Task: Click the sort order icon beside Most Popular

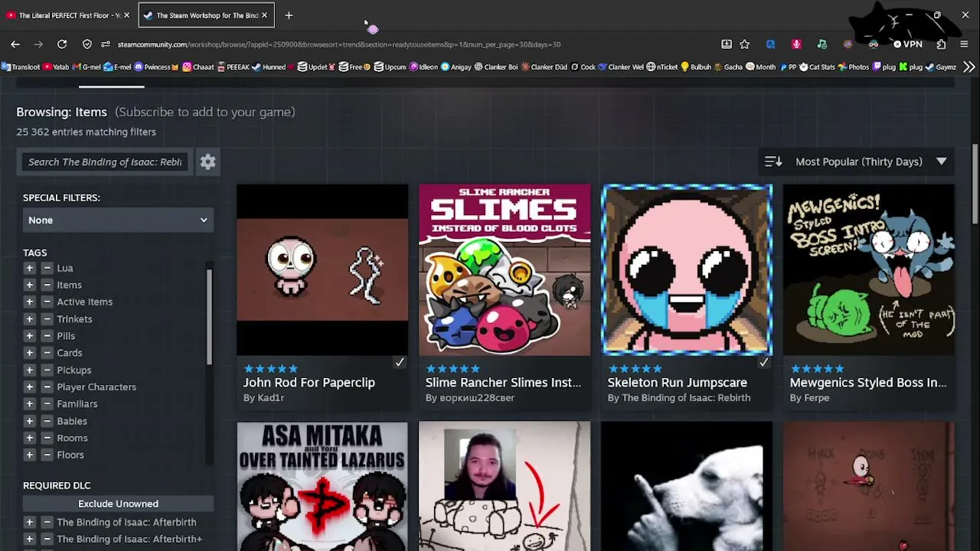Action: [773, 161]
